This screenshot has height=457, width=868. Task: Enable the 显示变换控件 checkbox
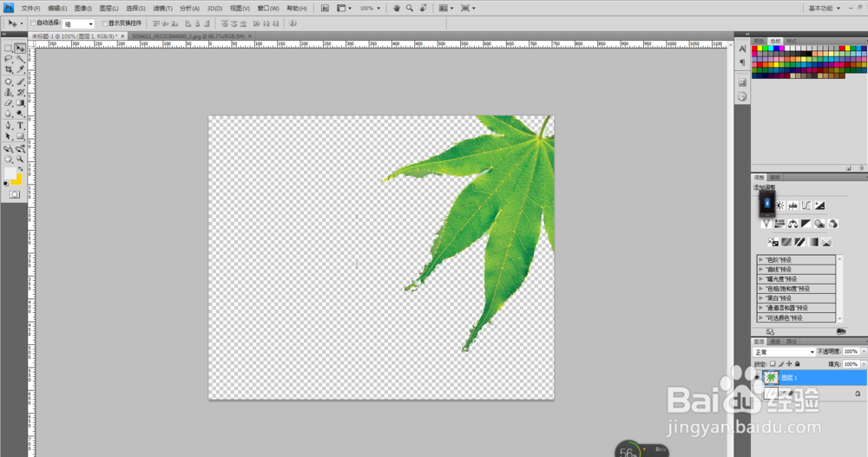[105, 23]
